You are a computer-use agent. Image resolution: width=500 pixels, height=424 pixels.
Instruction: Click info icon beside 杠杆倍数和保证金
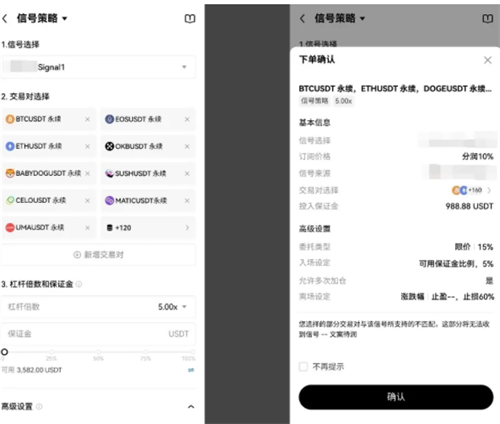click(x=79, y=284)
